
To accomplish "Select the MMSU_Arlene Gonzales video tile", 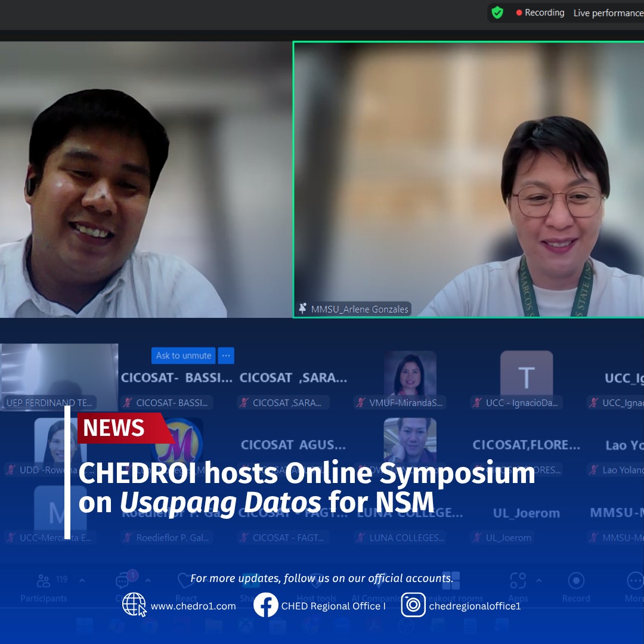I will click(469, 179).
